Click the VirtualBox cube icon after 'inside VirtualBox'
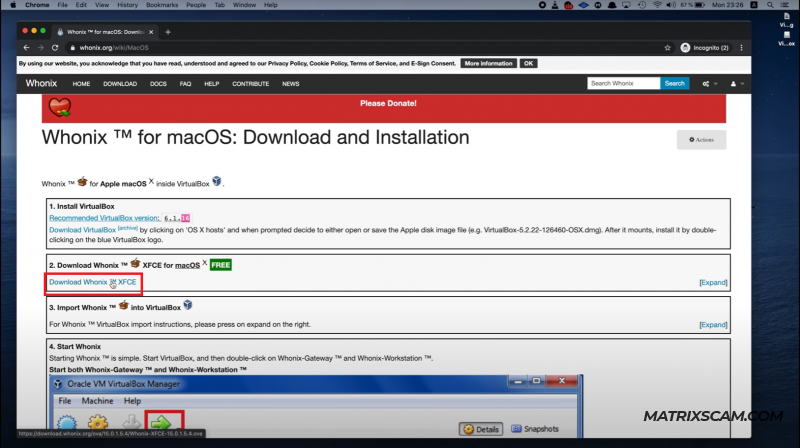The image size is (800, 448). tap(217, 181)
